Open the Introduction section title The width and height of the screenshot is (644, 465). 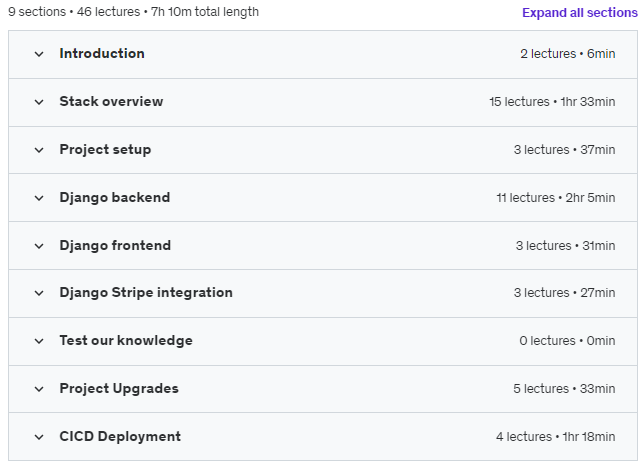(x=102, y=53)
